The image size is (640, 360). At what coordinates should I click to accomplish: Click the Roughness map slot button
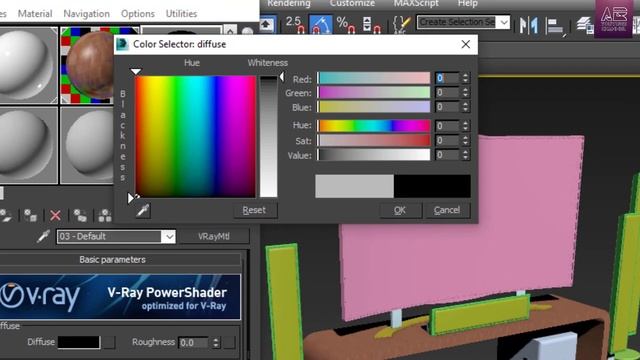point(229,342)
